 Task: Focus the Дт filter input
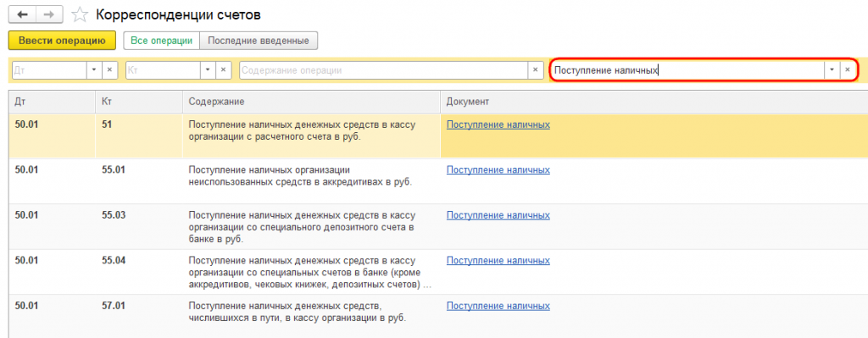50,70
